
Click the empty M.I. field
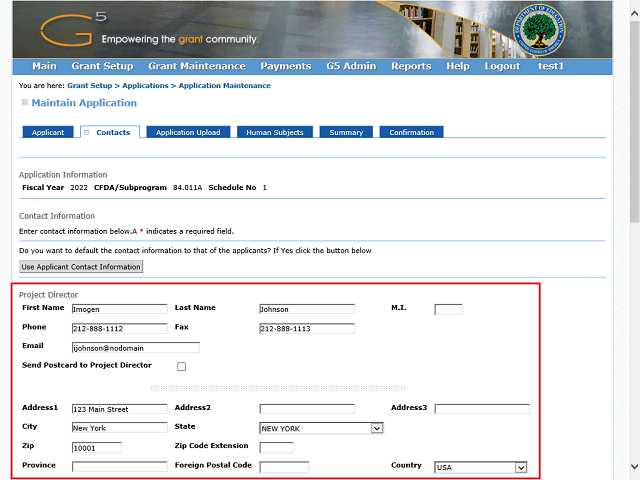pos(448,309)
